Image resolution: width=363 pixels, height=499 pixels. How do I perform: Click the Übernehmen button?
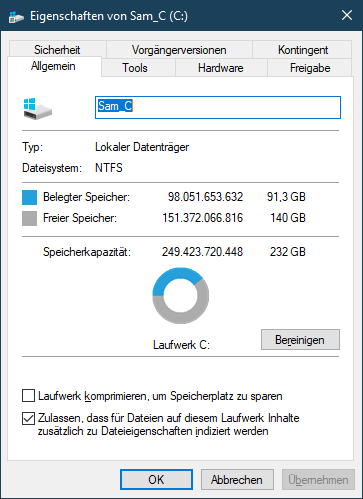coord(318,480)
